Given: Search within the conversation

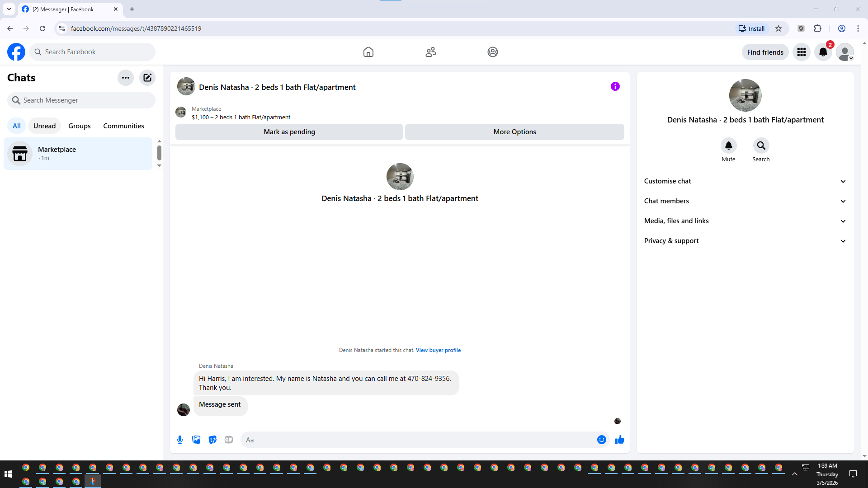Looking at the screenshot, I should click(x=761, y=145).
